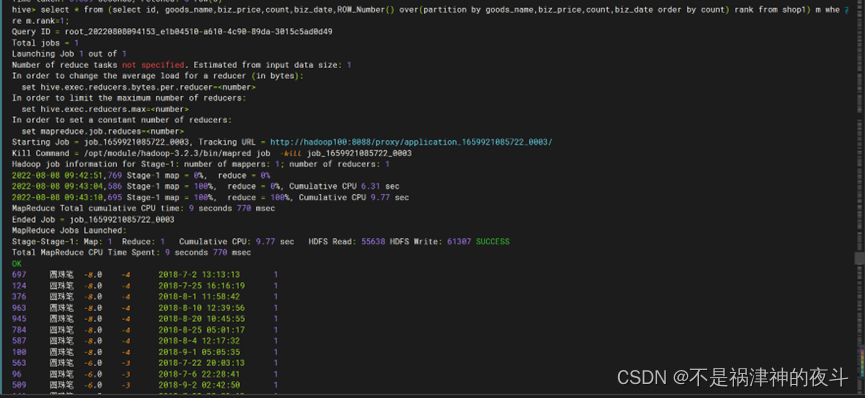Click 'set hive.exec.reducers.bytes.per.reducer=<number>' line
The image size is (865, 398).
pos(138,87)
